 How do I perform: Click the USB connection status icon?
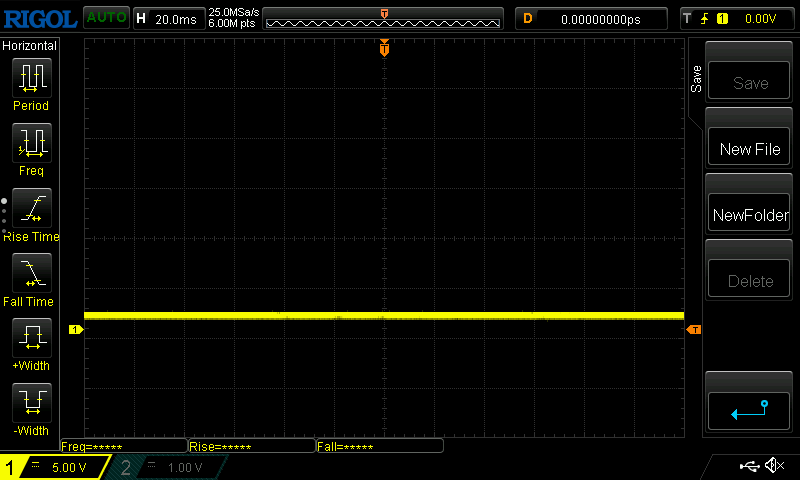[x=749, y=466]
